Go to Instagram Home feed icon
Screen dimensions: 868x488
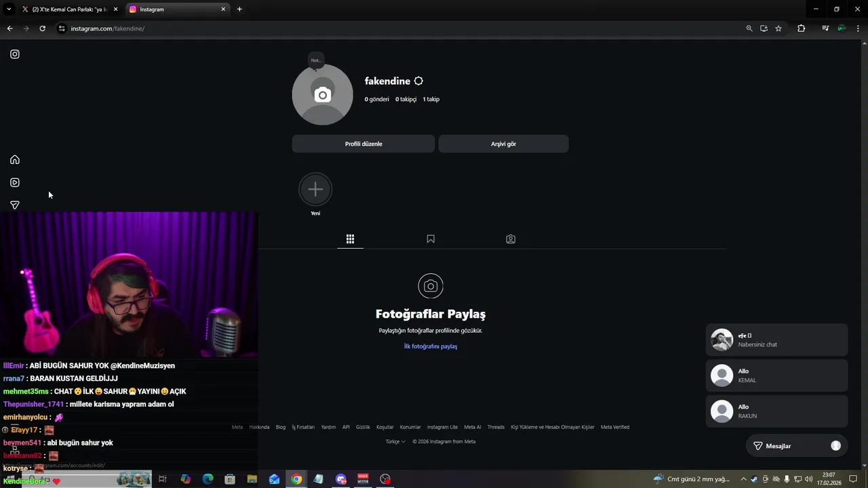(15, 160)
